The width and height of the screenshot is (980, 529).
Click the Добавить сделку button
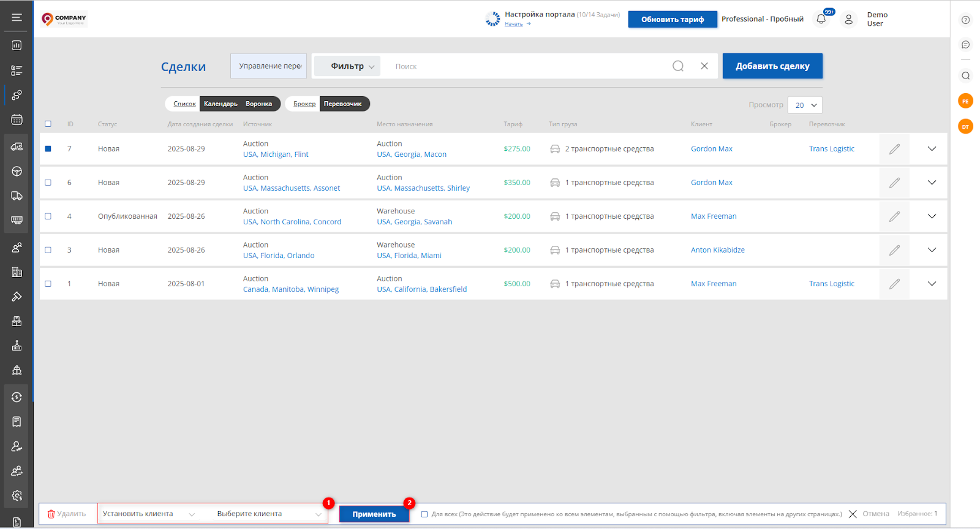pyautogui.click(x=772, y=66)
